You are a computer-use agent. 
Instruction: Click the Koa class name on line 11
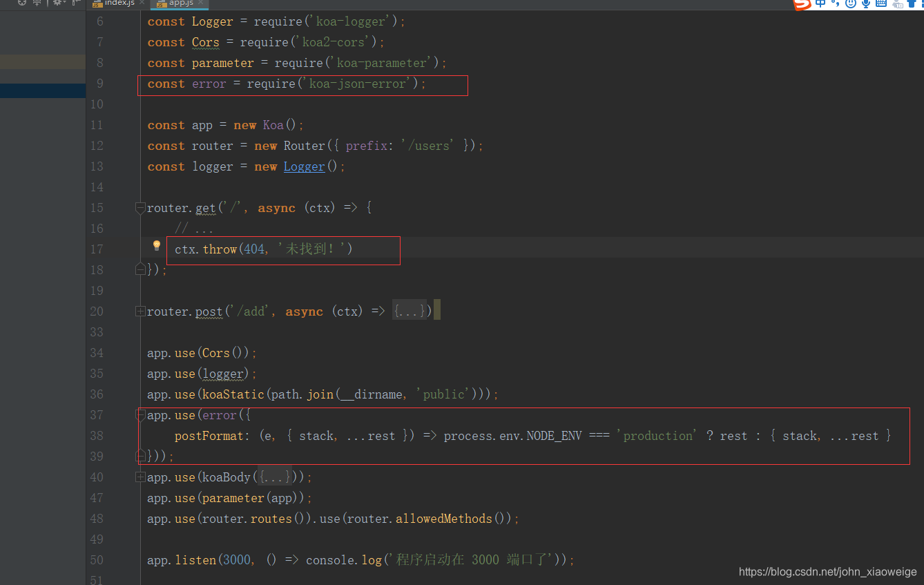[x=273, y=125]
